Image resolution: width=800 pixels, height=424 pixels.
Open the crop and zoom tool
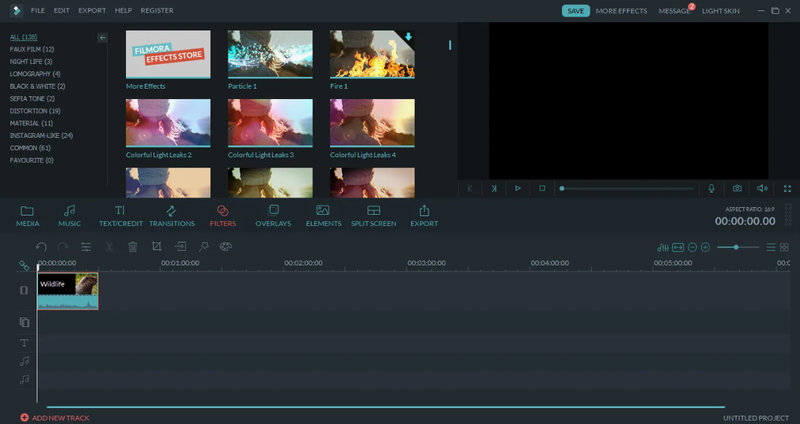[157, 246]
